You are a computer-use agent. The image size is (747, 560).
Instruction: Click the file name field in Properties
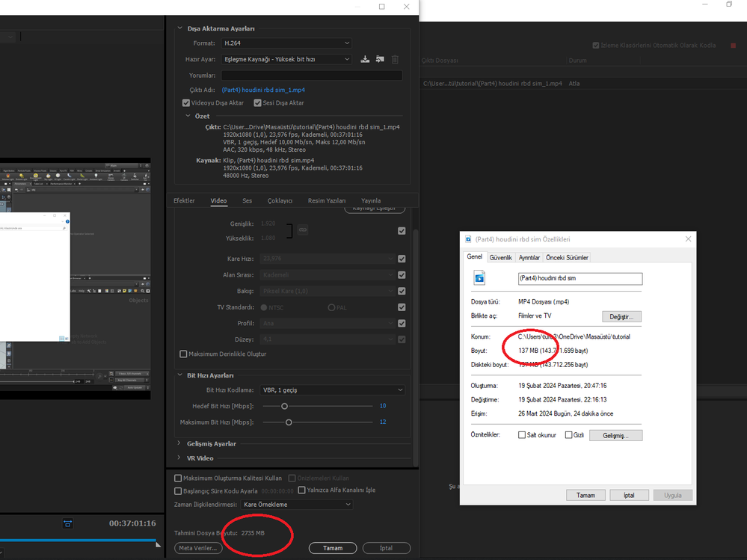pos(580,279)
